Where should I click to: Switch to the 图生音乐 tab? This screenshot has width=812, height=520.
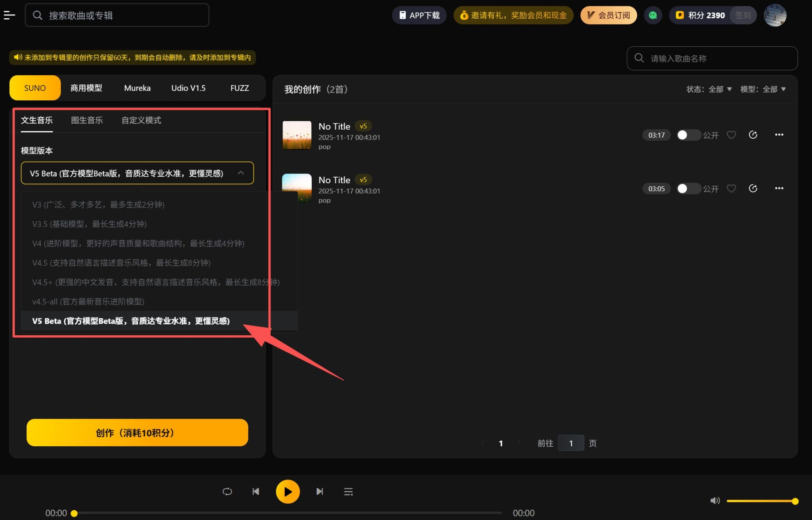(87, 120)
